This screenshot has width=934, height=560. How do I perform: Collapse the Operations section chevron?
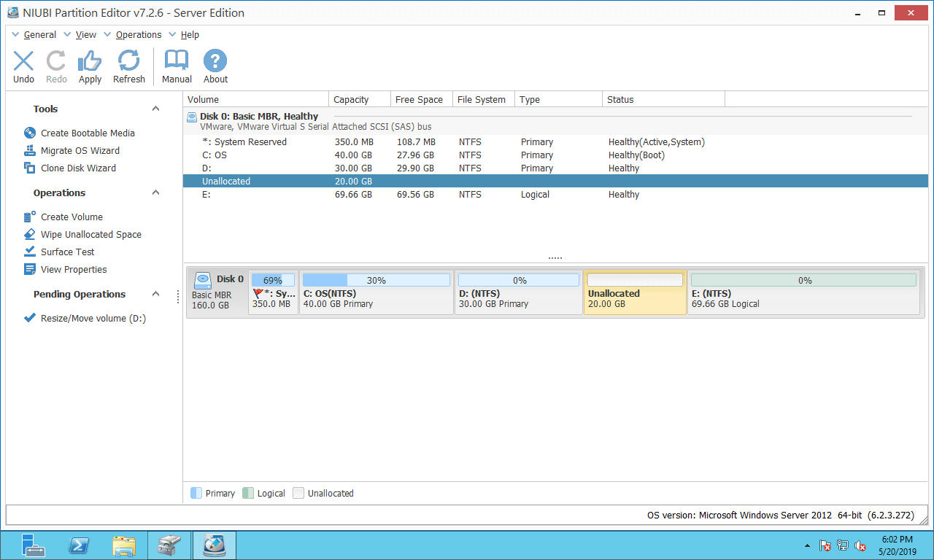tap(155, 192)
